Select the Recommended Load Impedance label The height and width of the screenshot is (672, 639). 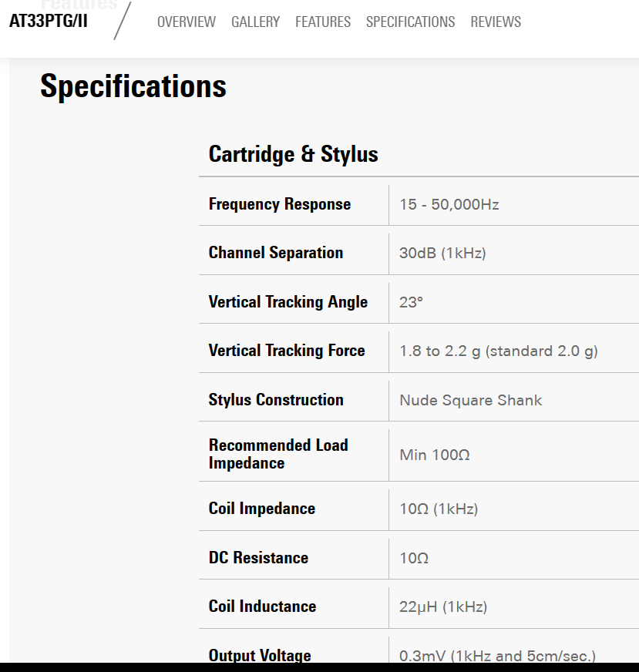click(278, 454)
